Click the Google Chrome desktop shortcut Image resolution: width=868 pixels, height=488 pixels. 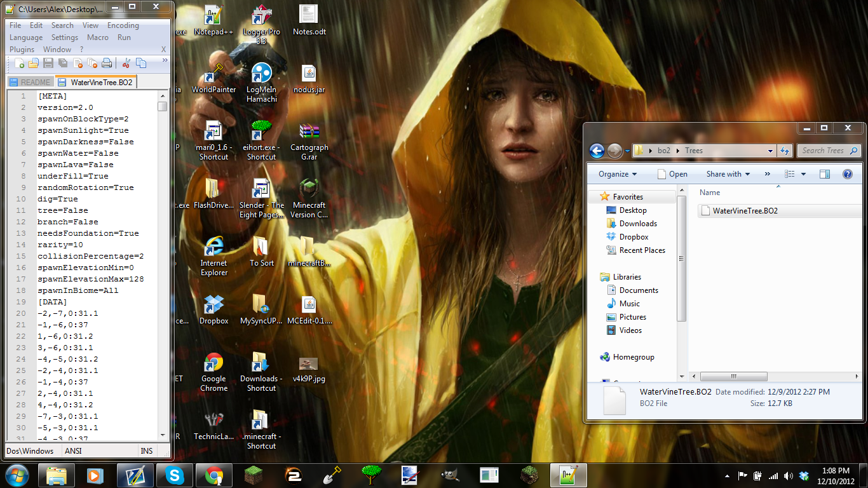pos(214,372)
